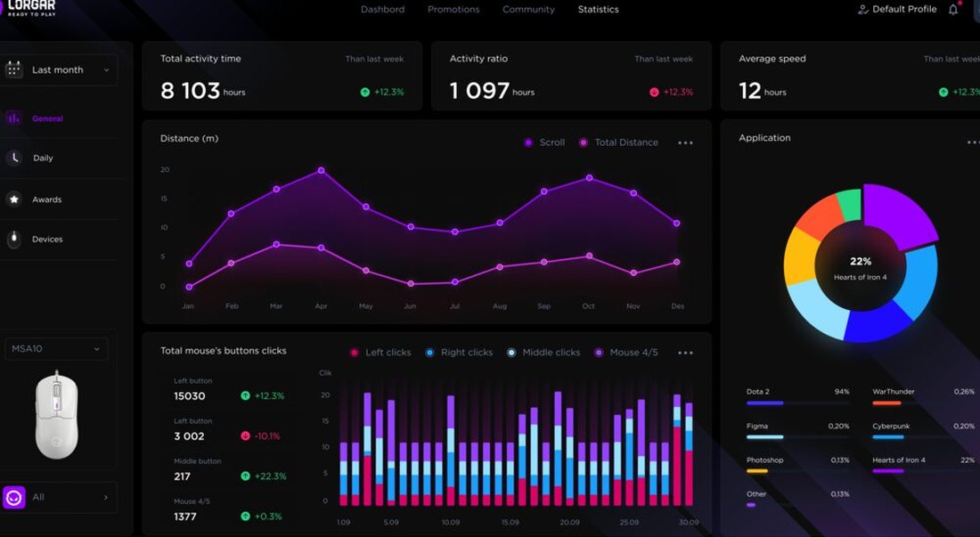The height and width of the screenshot is (537, 980).
Task: Toggle the Middle clicks legend
Action: tap(543, 352)
